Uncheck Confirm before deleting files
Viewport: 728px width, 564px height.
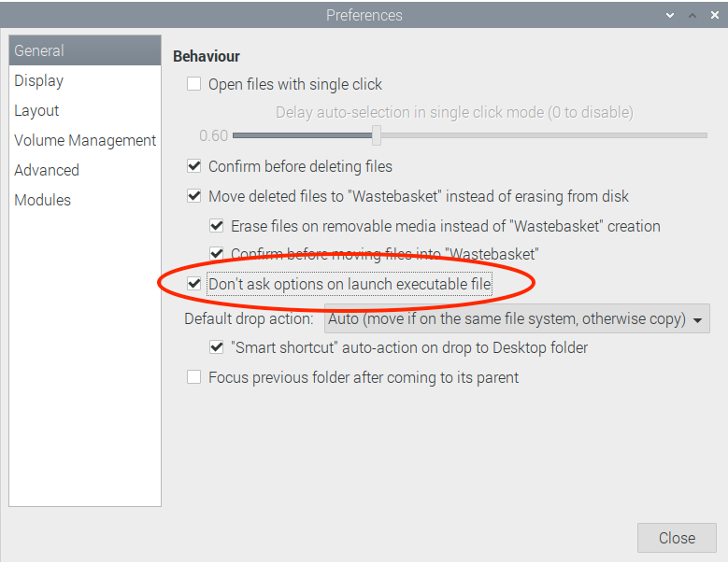click(x=194, y=166)
